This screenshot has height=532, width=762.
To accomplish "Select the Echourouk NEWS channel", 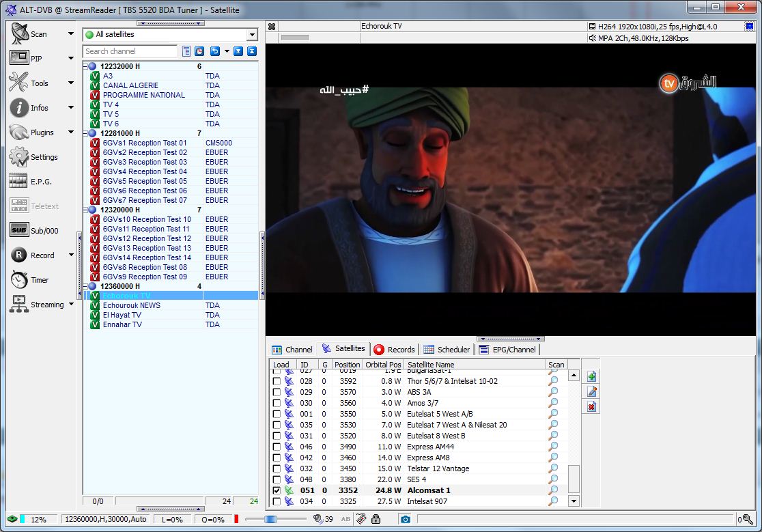I will pyautogui.click(x=131, y=305).
